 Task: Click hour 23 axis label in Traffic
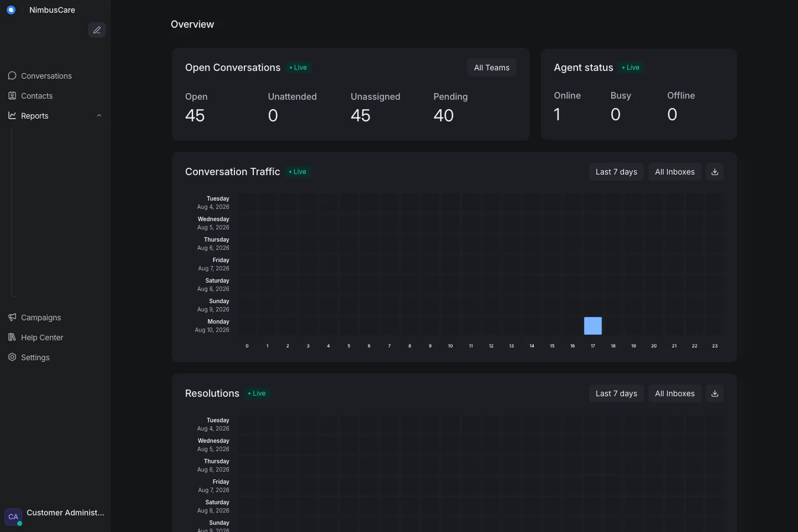tap(715, 346)
